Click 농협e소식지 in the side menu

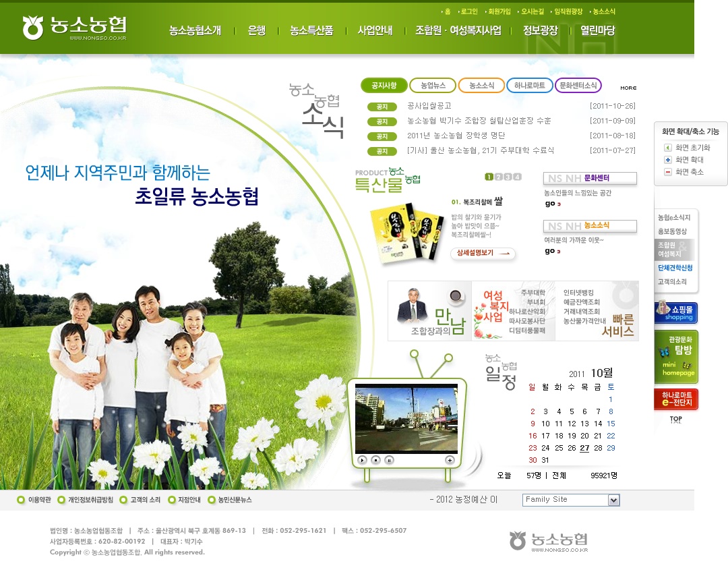click(x=674, y=217)
